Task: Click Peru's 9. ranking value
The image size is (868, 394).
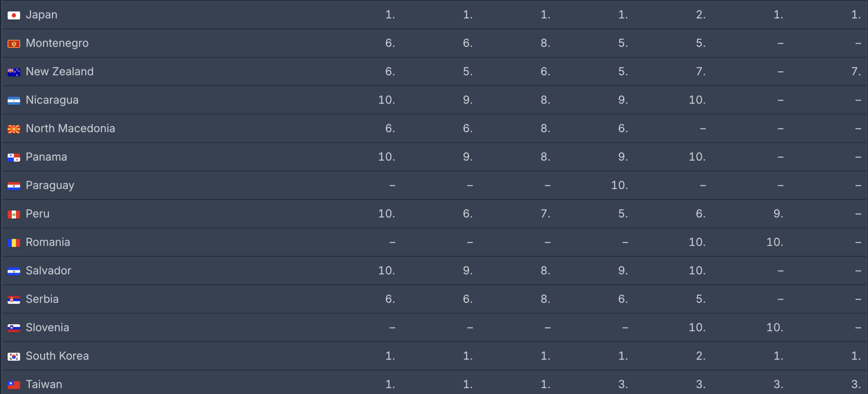Action: coord(778,214)
